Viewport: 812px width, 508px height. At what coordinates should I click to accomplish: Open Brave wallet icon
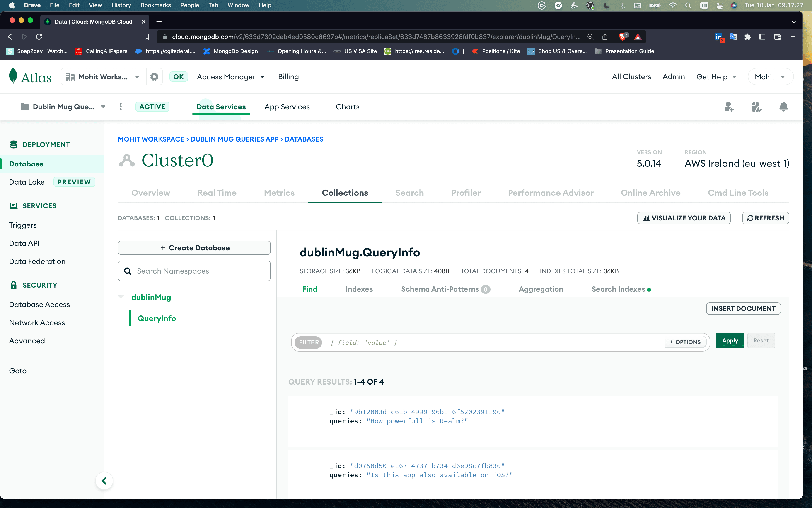[x=777, y=37]
